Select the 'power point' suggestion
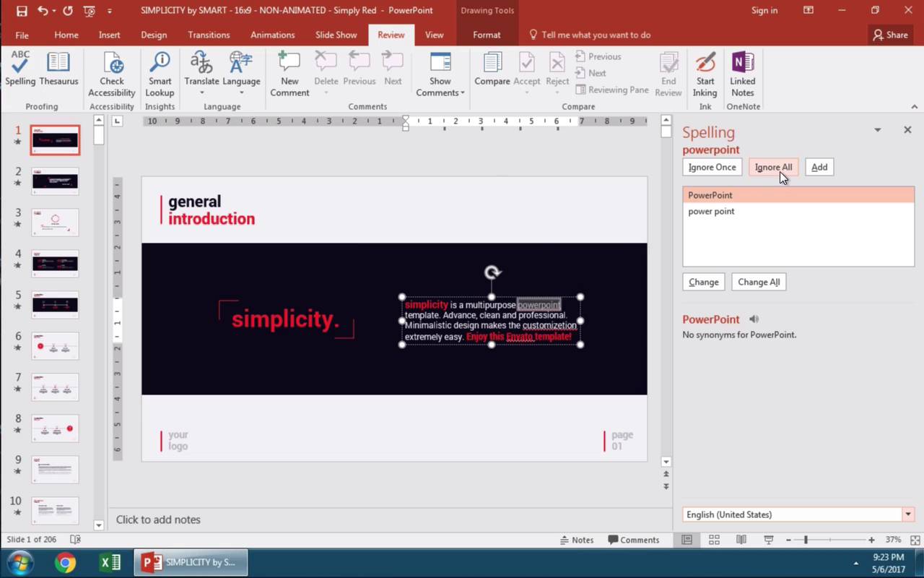The image size is (924, 578). 798,211
